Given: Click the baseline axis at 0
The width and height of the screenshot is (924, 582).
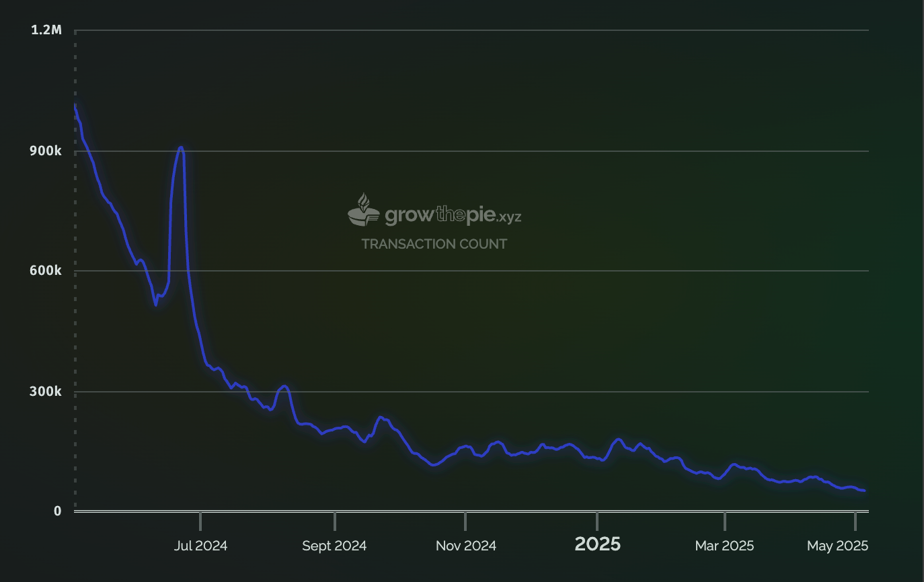Looking at the screenshot, I should pos(471,511).
